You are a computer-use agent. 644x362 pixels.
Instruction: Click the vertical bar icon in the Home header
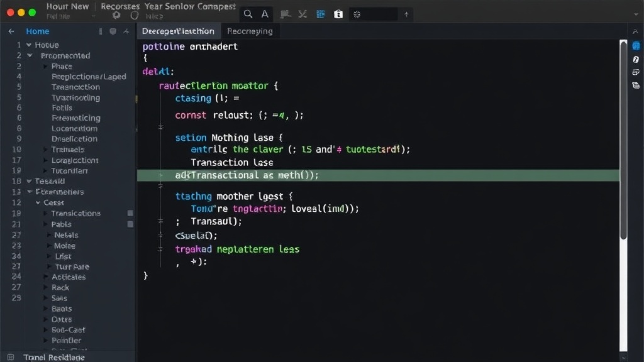click(x=101, y=31)
